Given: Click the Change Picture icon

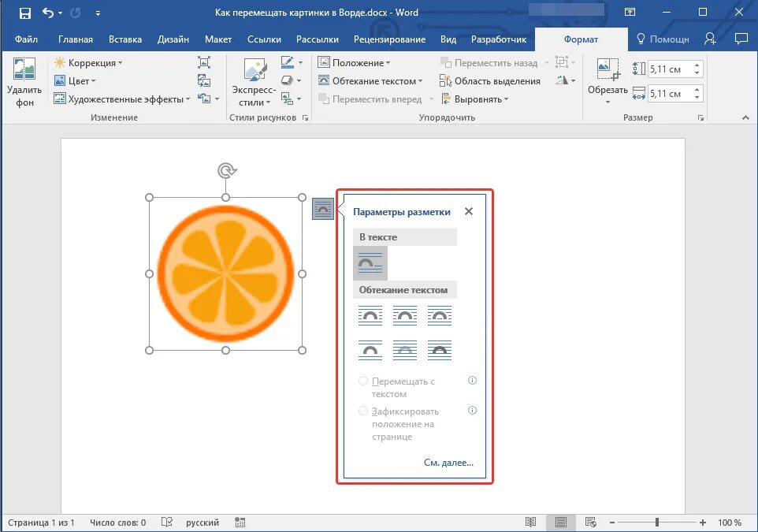Looking at the screenshot, I should pos(204,80).
